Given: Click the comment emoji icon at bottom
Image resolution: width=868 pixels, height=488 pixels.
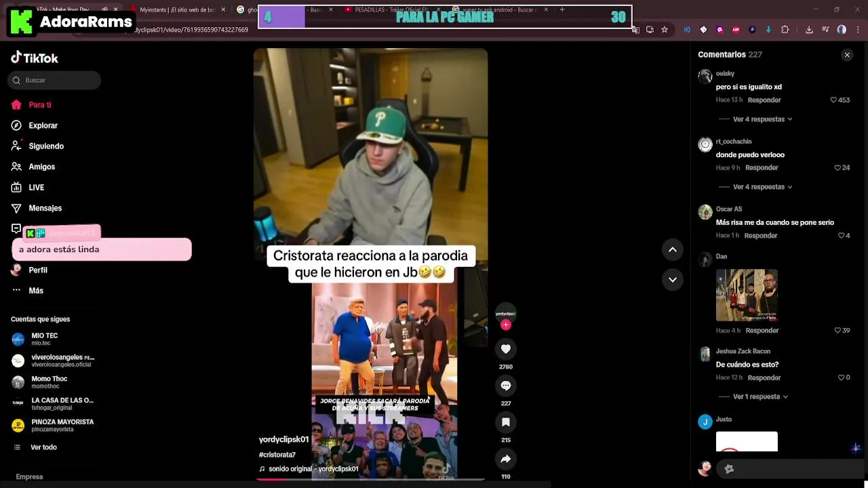Looking at the screenshot, I should [729, 469].
